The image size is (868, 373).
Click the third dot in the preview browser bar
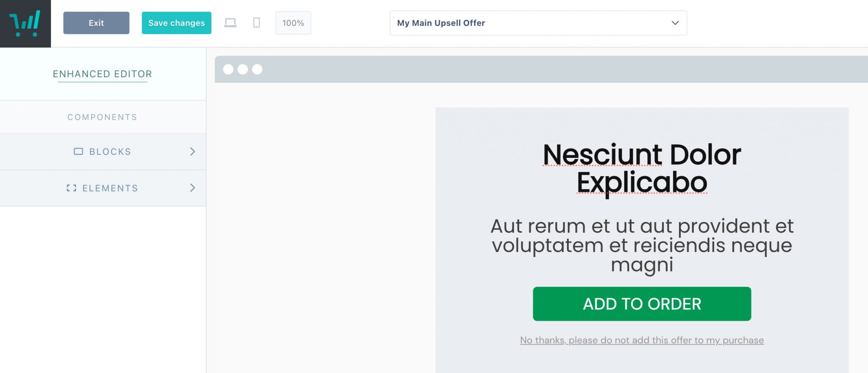[257, 69]
